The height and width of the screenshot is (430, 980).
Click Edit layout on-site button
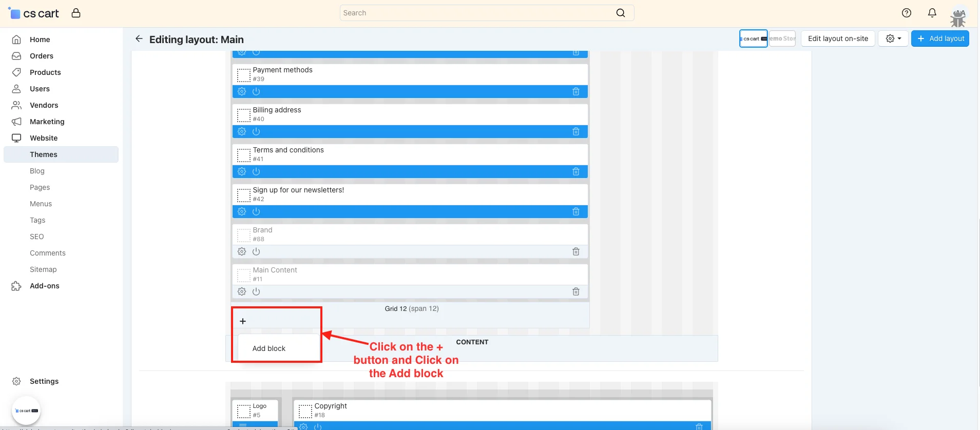pyautogui.click(x=837, y=38)
